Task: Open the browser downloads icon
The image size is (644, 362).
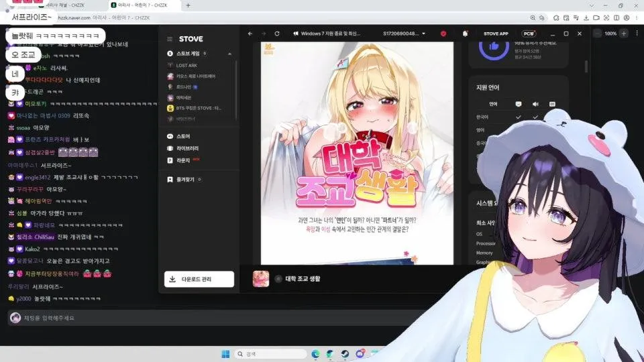Action: pyautogui.click(x=586, y=18)
